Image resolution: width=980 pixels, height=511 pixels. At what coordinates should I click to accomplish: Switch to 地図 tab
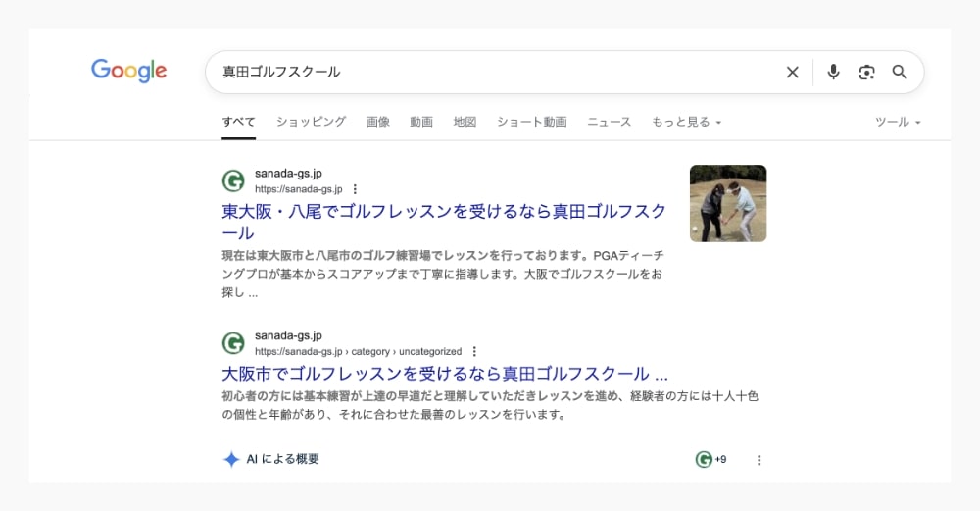click(x=465, y=122)
